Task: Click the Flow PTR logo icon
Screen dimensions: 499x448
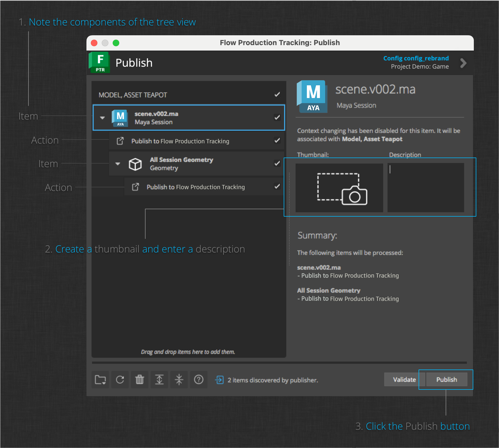Action: (99, 63)
